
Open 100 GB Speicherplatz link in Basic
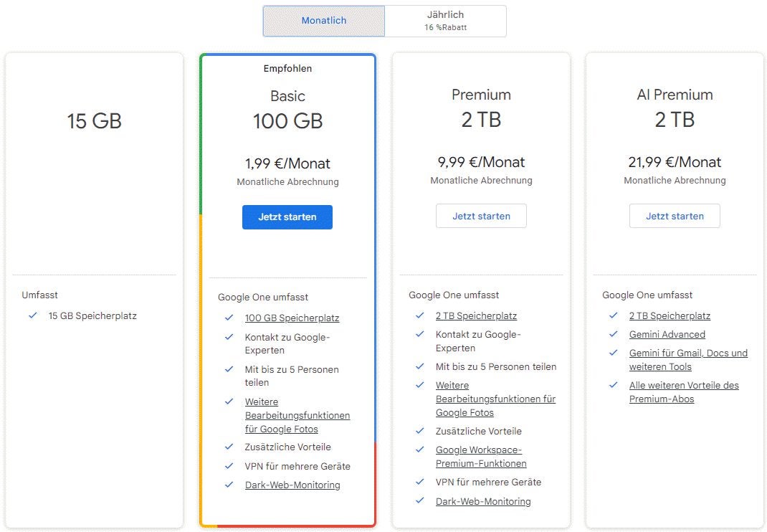[292, 318]
